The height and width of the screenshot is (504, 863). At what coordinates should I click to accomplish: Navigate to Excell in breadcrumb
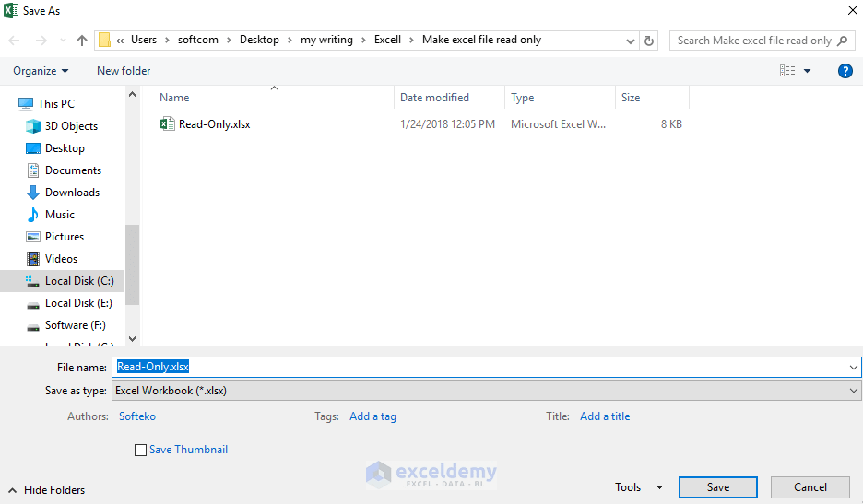pos(387,40)
